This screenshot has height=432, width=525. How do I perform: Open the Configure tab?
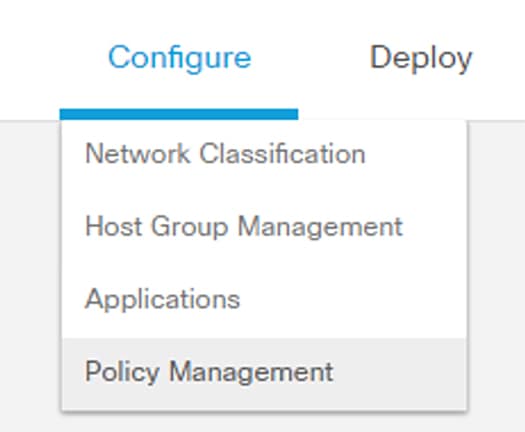click(179, 59)
